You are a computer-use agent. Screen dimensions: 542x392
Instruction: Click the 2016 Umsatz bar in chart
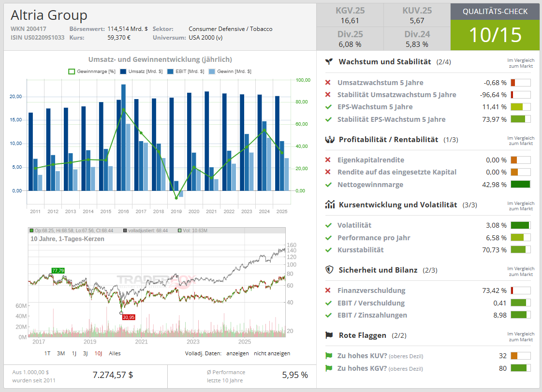click(118, 145)
